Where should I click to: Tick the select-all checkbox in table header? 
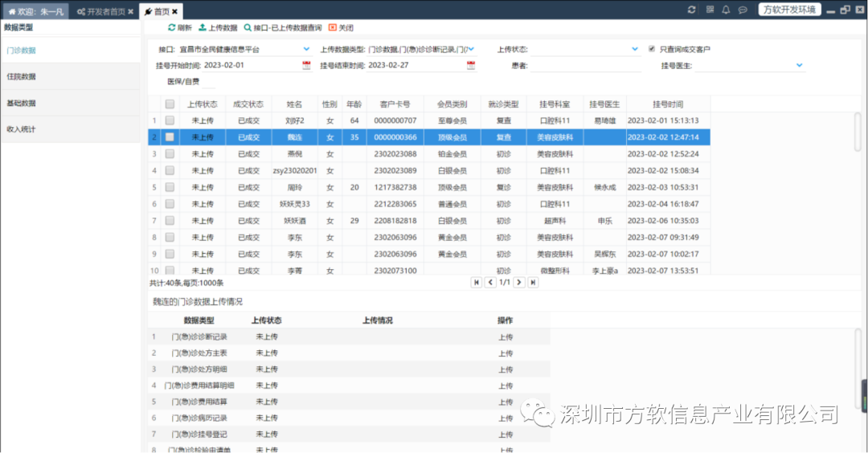[x=170, y=104]
